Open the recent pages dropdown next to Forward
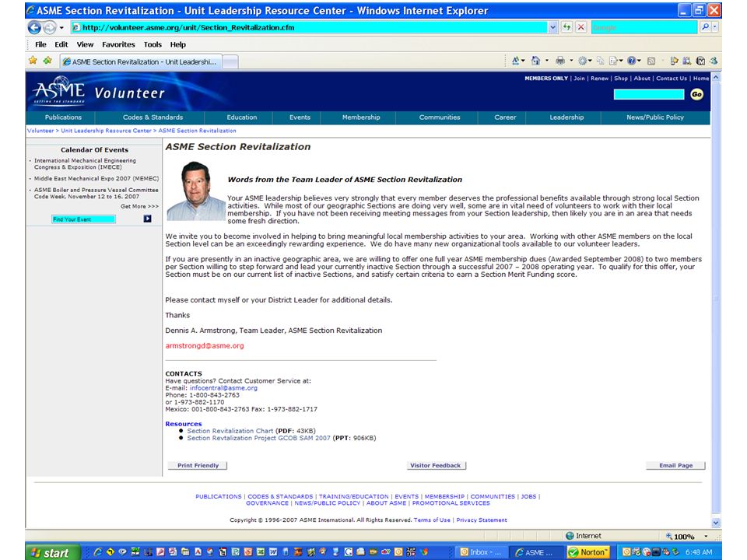The width and height of the screenshot is (747, 560). pyautogui.click(x=61, y=28)
